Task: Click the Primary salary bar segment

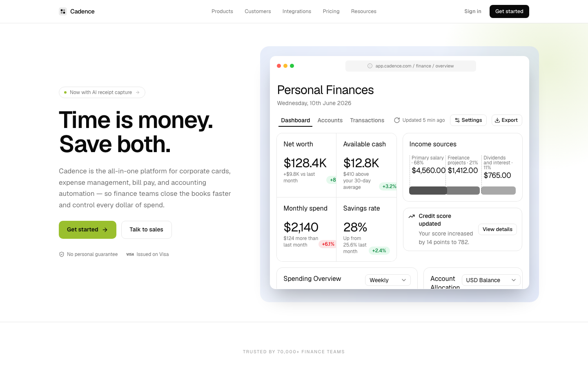Action: [428, 191]
